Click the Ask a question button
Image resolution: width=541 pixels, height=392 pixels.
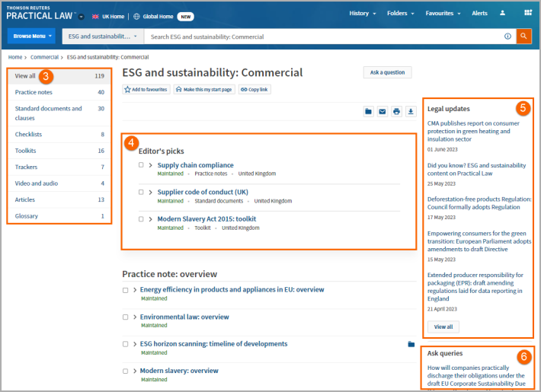[x=387, y=72]
